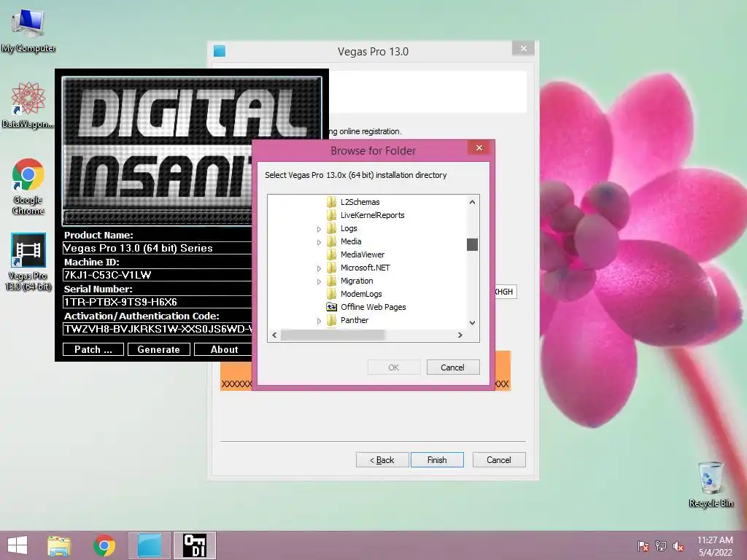Select the Migration folder
This screenshot has width=747, height=560.
357,281
